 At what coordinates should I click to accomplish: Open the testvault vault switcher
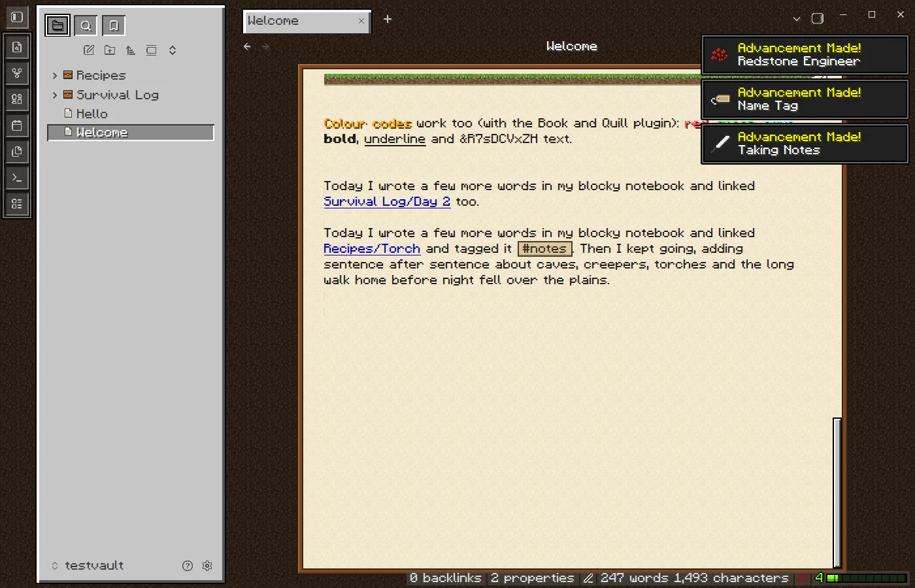pyautogui.click(x=88, y=566)
